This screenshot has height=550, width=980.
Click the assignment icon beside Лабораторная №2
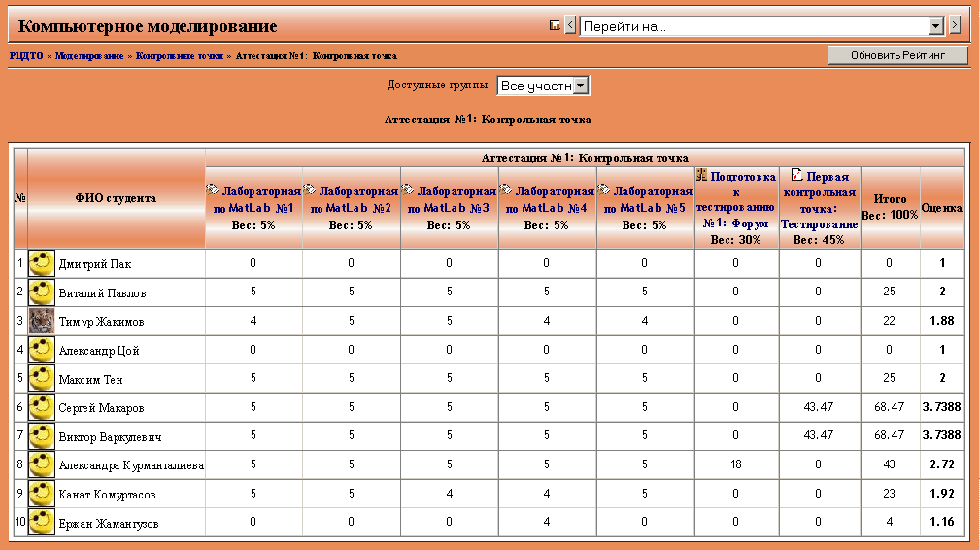pos(310,189)
